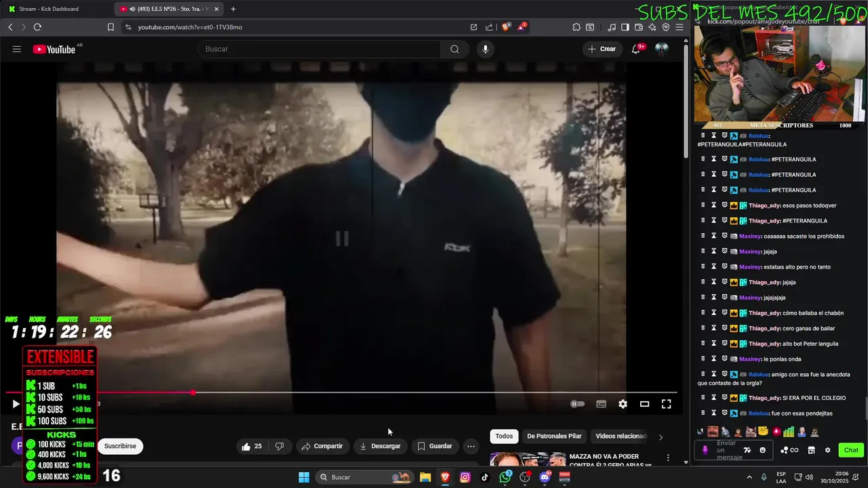Open ESP LAA language selector
The image size is (868, 488).
pyautogui.click(x=781, y=477)
